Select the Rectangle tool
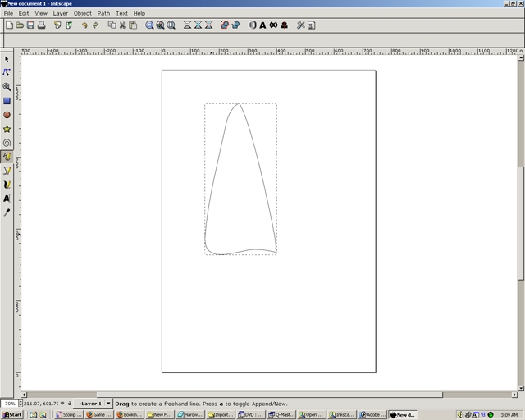The image size is (525, 420). click(7, 101)
